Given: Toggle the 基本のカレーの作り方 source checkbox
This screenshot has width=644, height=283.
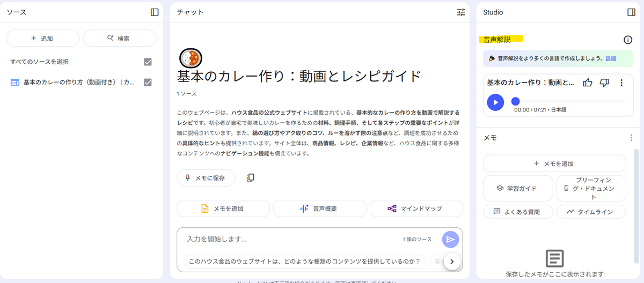Looking at the screenshot, I should (x=148, y=83).
